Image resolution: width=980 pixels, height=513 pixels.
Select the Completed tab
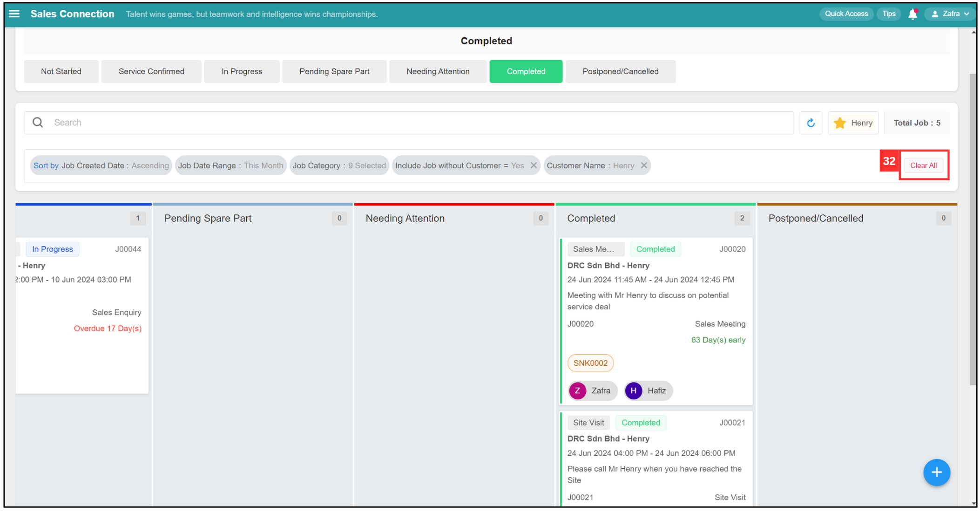coord(526,71)
